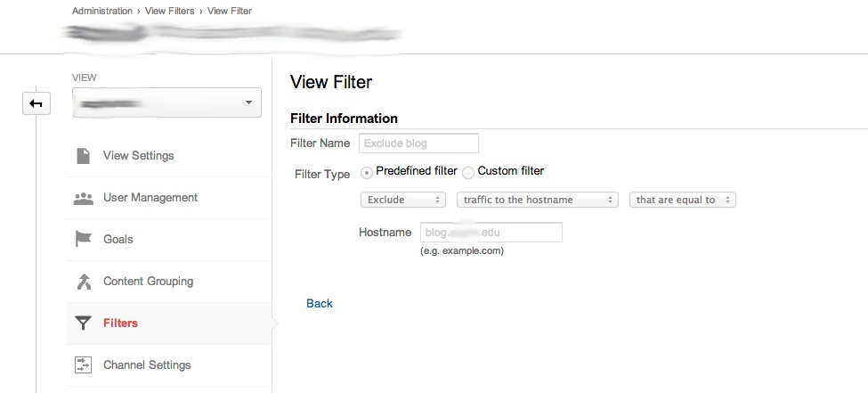Viewport: 868px width, 393px height.
Task: Click the Goals flag icon
Action: pyautogui.click(x=83, y=240)
